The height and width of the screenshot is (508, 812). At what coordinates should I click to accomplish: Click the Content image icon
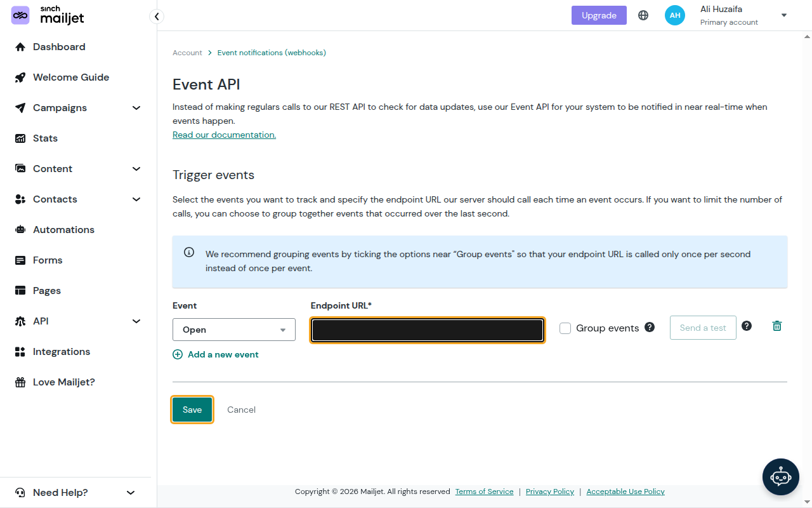pyautogui.click(x=20, y=169)
